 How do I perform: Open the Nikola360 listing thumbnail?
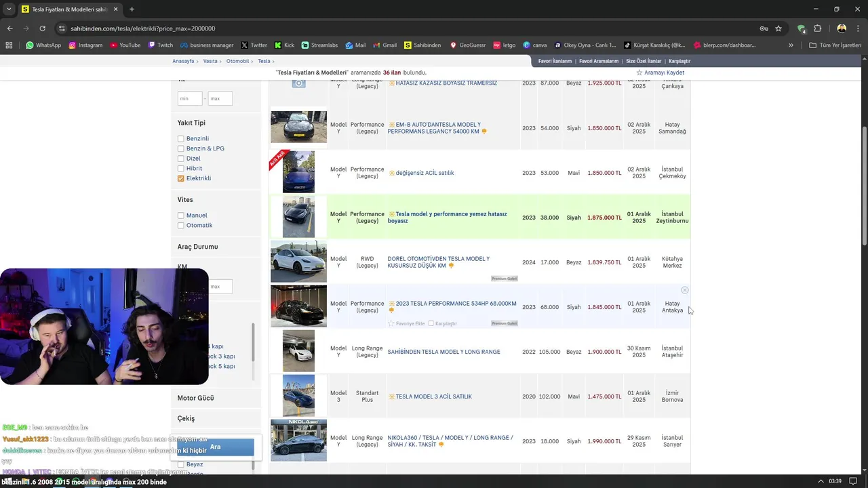click(x=298, y=441)
